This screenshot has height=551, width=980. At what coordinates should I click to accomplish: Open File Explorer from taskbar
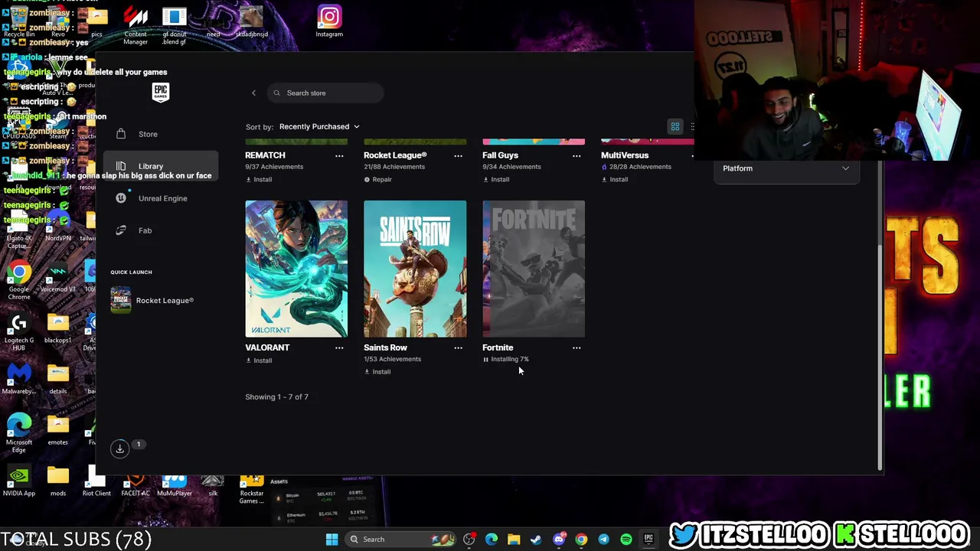pyautogui.click(x=514, y=540)
